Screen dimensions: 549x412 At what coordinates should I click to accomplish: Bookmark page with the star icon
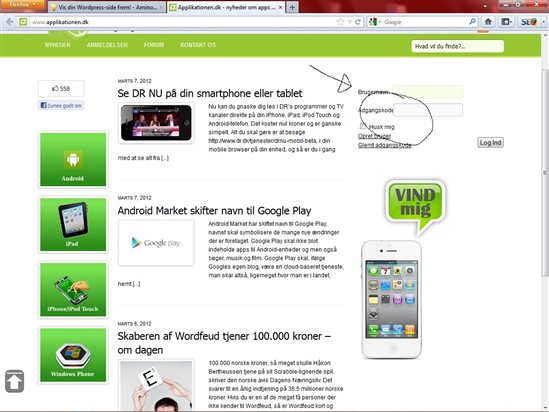[x=340, y=22]
